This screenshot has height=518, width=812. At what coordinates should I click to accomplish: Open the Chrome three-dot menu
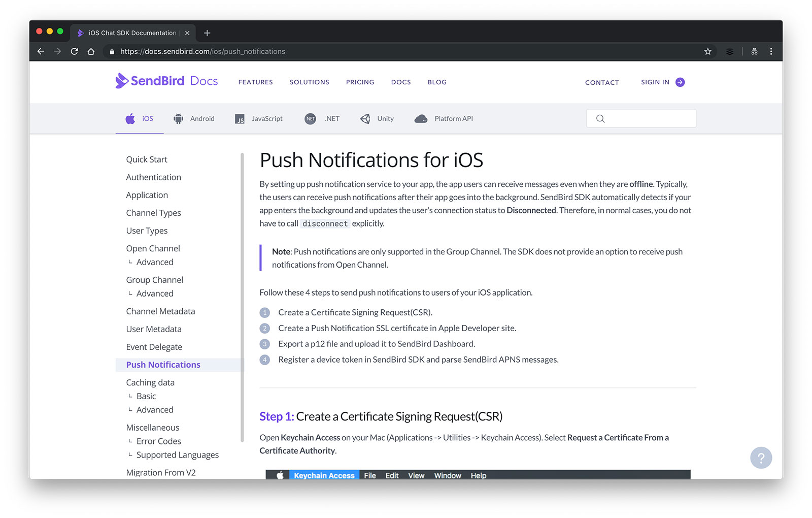(x=771, y=51)
